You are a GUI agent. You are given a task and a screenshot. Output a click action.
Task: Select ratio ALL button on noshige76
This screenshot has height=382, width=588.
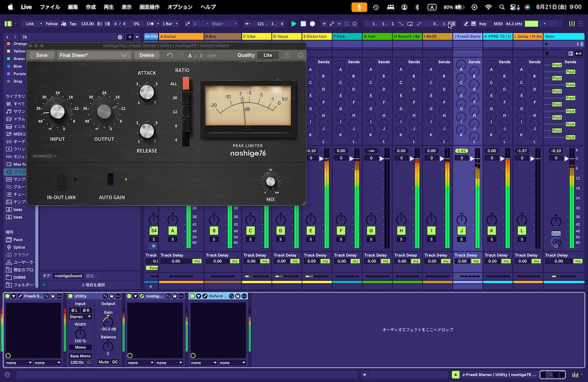(186, 83)
